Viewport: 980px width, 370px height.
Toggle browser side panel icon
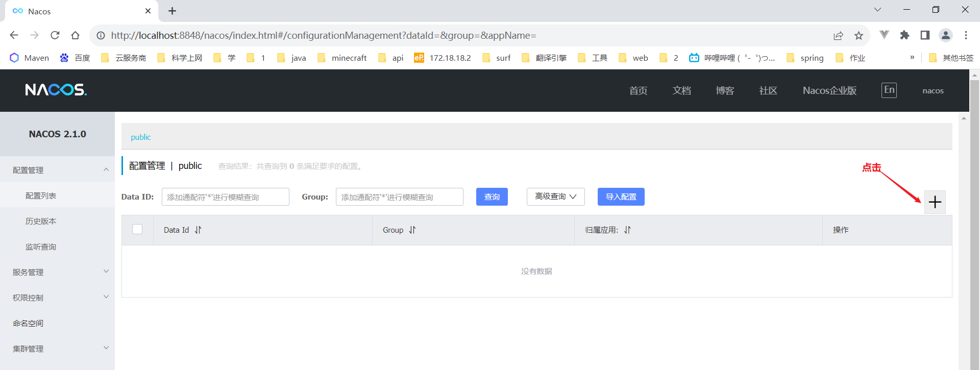925,35
